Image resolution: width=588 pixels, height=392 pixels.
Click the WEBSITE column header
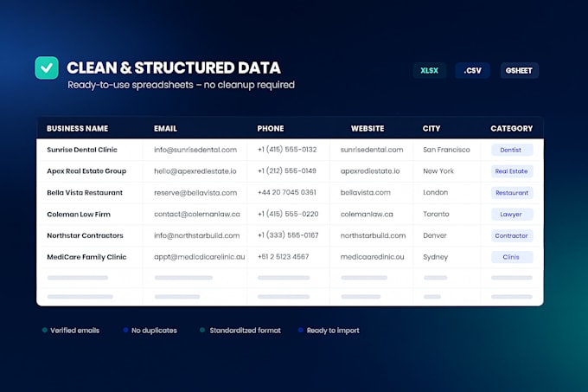(367, 128)
